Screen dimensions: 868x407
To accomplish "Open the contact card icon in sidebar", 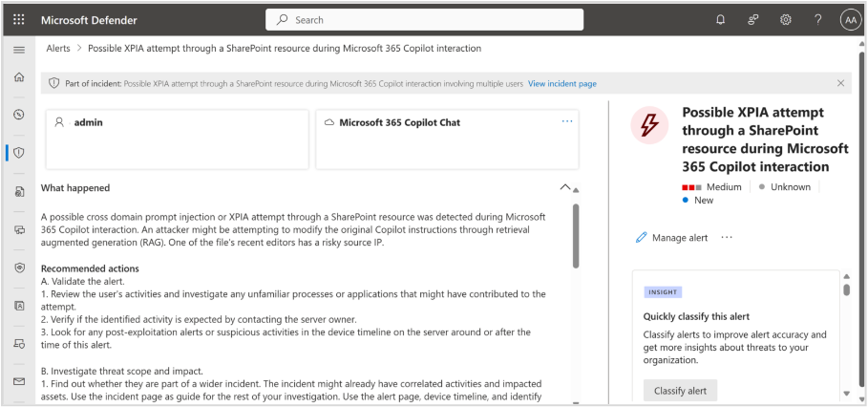I will tap(19, 306).
